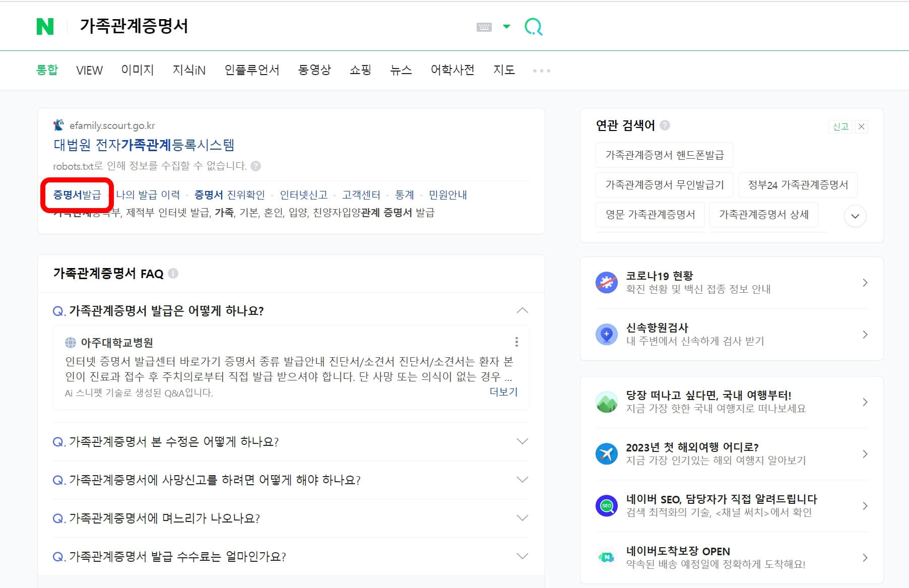The width and height of the screenshot is (909, 588).
Task: Open the 쇼핑 tab
Action: tap(360, 70)
